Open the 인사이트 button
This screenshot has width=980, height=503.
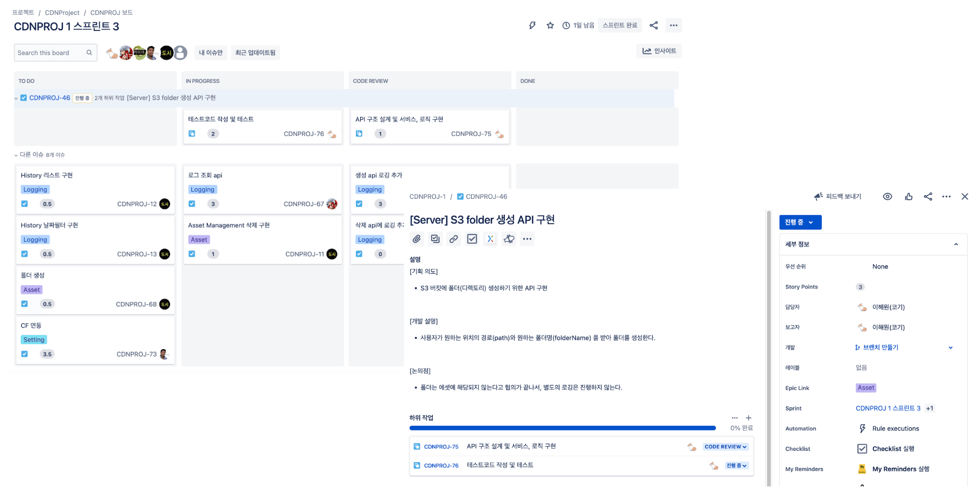click(659, 51)
